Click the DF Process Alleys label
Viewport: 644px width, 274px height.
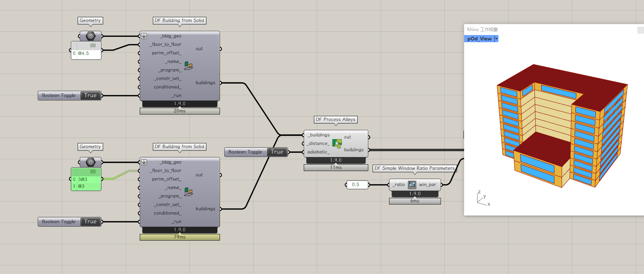336,119
